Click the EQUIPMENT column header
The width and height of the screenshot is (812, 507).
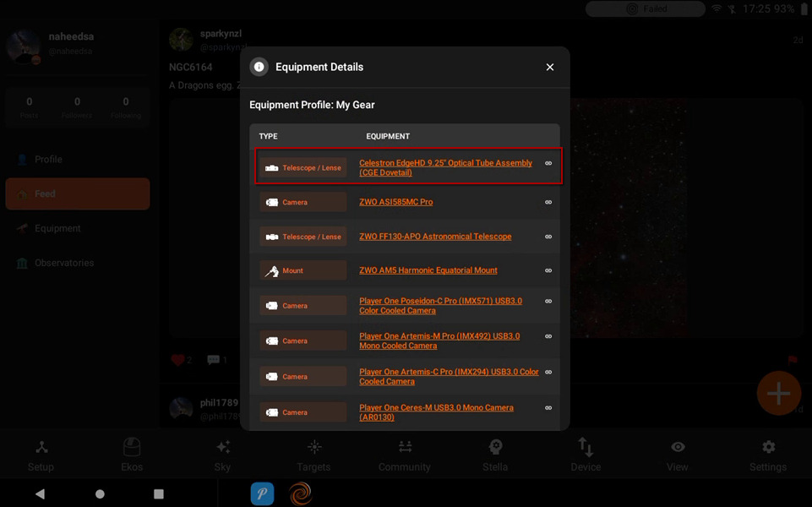point(388,136)
